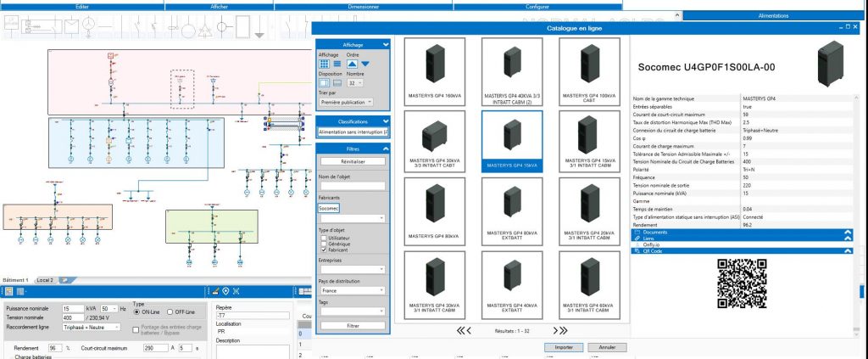The width and height of the screenshot is (868, 359).
Task: Click location pin icon in properties header
Action: click(x=225, y=291)
